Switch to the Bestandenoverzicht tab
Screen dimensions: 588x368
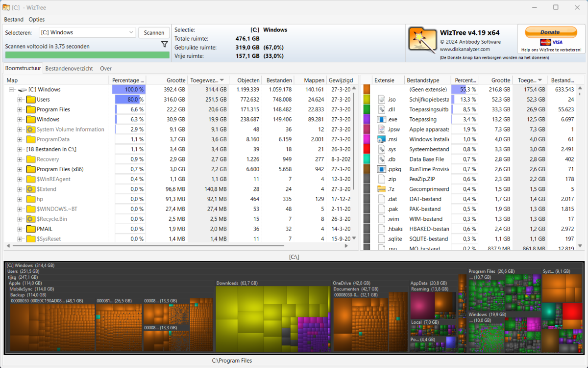click(69, 69)
